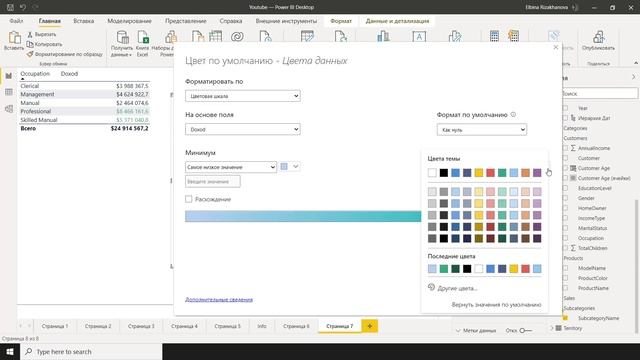
Task: Collapse the ribbon using the caret icon
Action: 636,63
